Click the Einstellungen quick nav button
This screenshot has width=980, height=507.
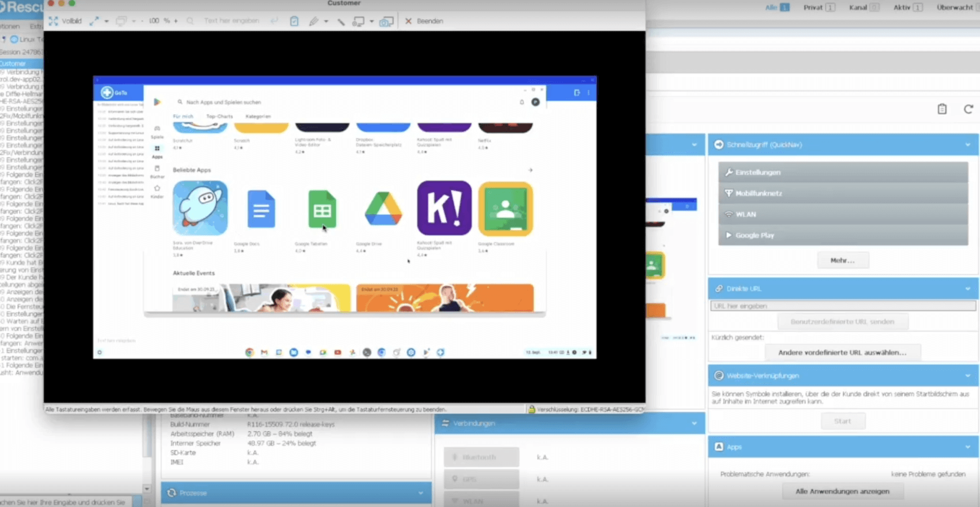click(843, 172)
